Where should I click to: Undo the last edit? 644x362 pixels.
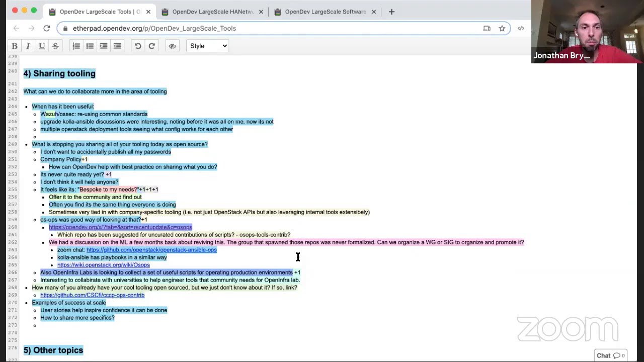point(138,46)
